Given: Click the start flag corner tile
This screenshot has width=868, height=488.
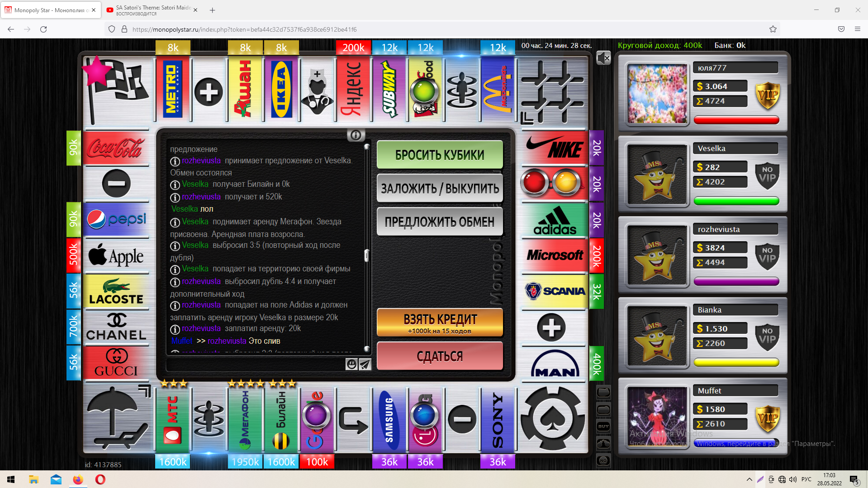Looking at the screenshot, I should point(117,89).
